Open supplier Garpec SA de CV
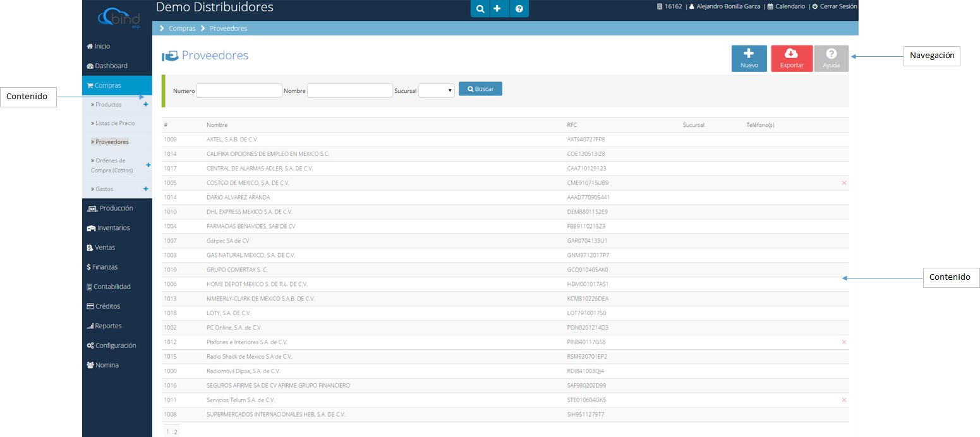 coord(228,241)
